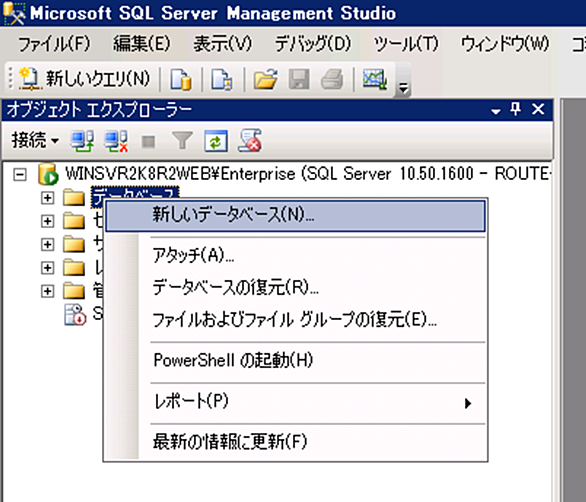The height and width of the screenshot is (502, 586).
Task: Click the SQL Server Agent icon in tree
Action: tap(75, 314)
